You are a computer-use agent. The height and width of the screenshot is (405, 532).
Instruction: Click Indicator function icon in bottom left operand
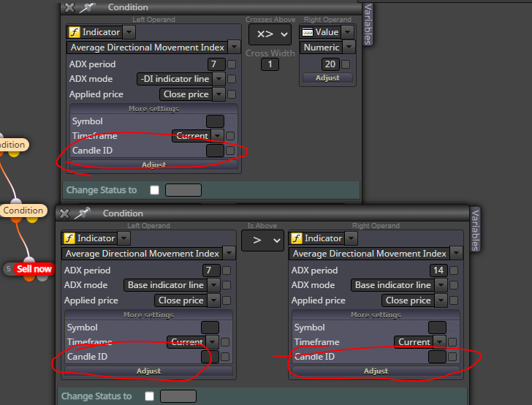pos(69,238)
